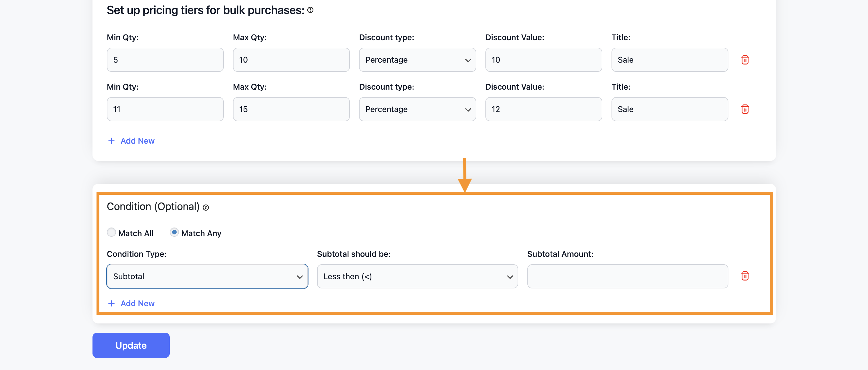Toggle between Match All and Match Any

click(111, 232)
